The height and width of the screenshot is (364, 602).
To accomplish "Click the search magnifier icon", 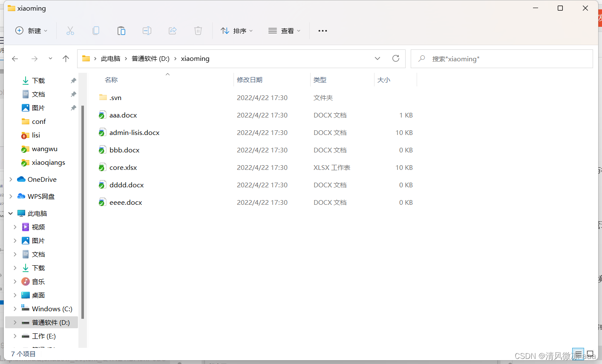I will [x=422, y=58].
